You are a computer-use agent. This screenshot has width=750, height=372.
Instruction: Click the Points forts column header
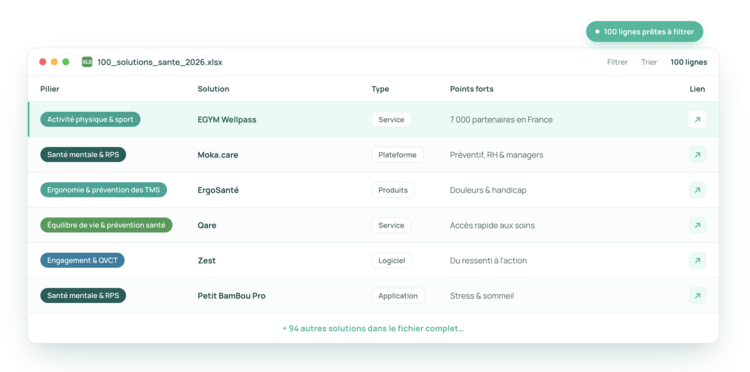(x=472, y=89)
